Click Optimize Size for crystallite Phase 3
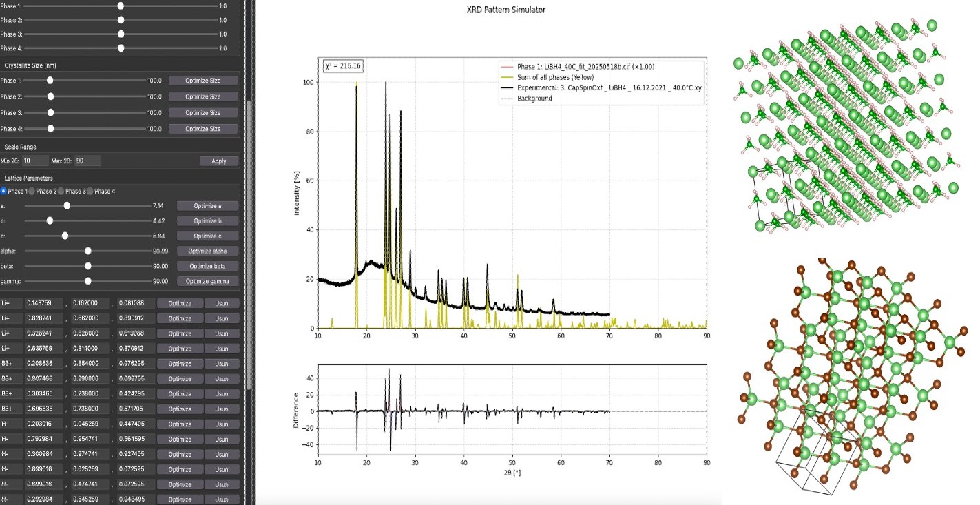Image resolution: width=980 pixels, height=505 pixels. tap(203, 112)
